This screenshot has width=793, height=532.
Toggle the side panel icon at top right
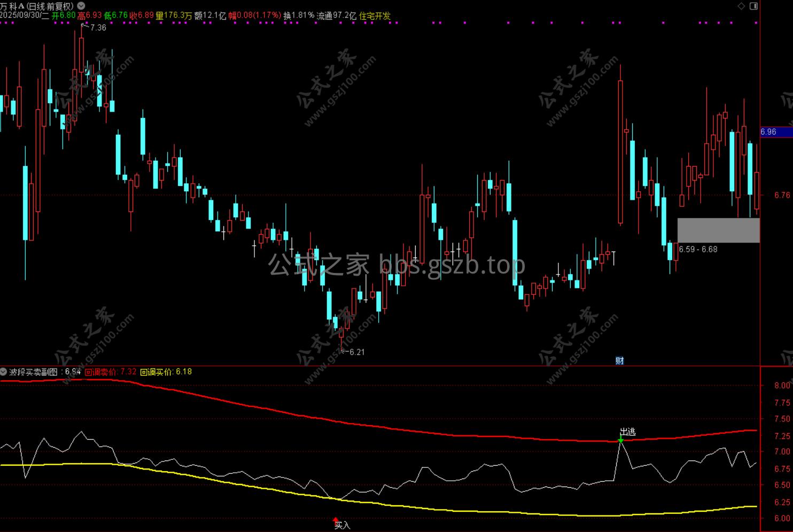point(753,6)
